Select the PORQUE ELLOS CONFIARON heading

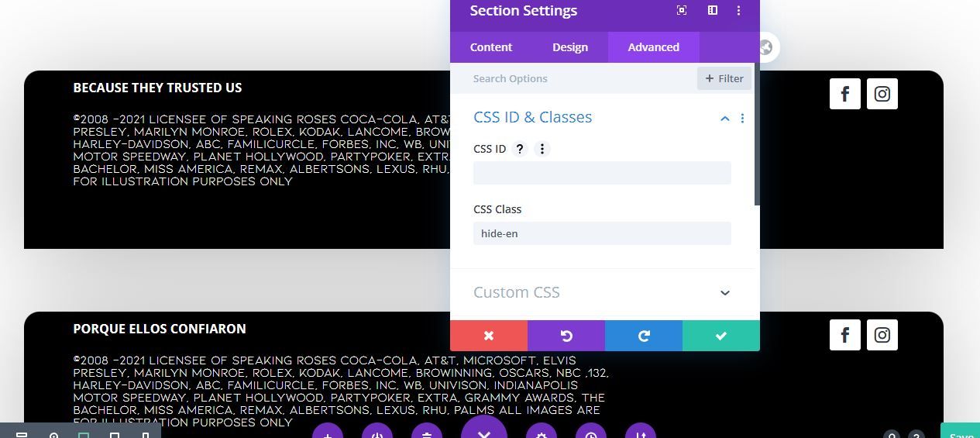click(x=160, y=329)
